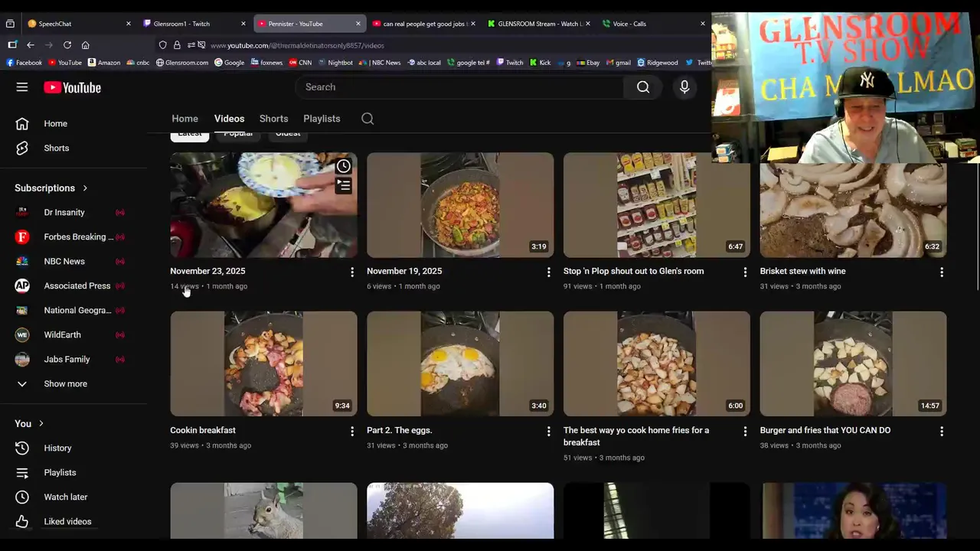Click the browser home button

coord(85,45)
